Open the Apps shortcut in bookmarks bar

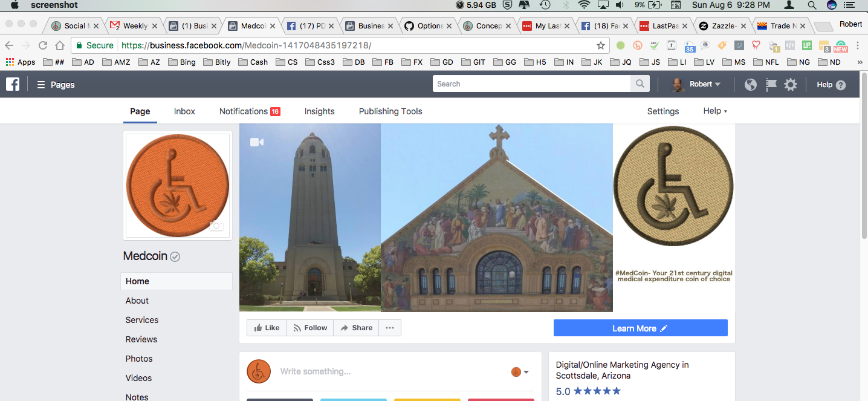tap(21, 62)
